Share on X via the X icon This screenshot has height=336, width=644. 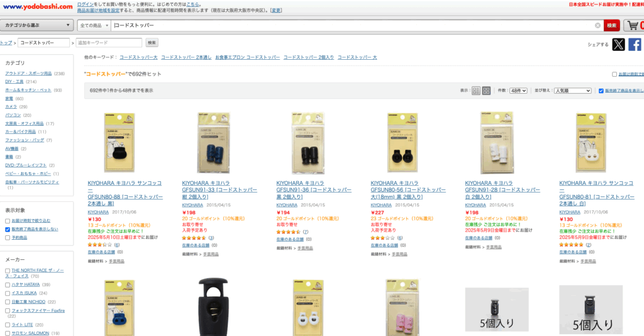(x=619, y=45)
